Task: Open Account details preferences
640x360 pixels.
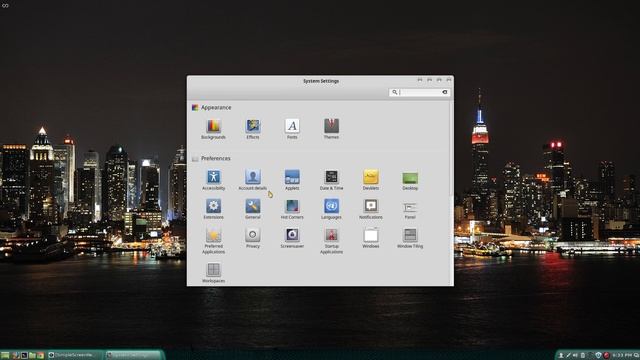Action: 253,180
